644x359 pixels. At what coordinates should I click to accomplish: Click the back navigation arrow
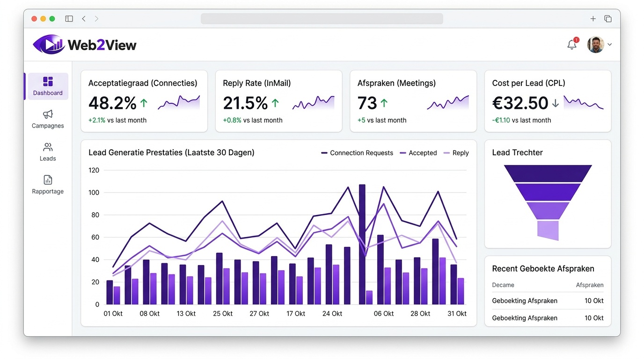tap(84, 18)
